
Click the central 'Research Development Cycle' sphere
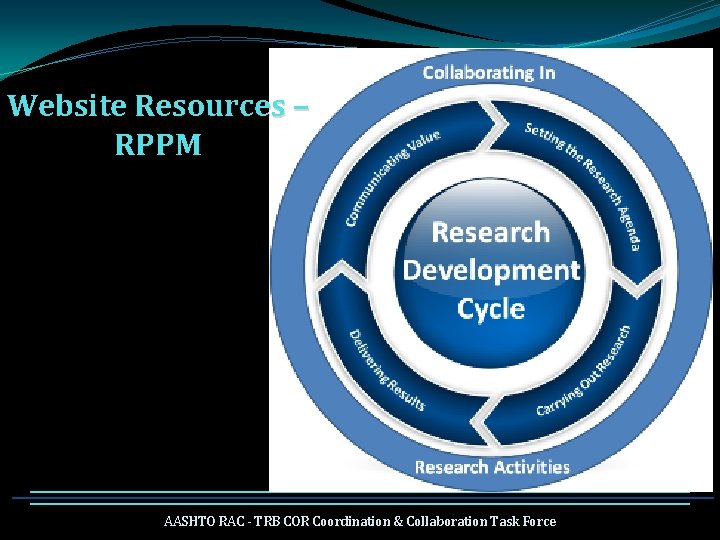pyautogui.click(x=489, y=272)
